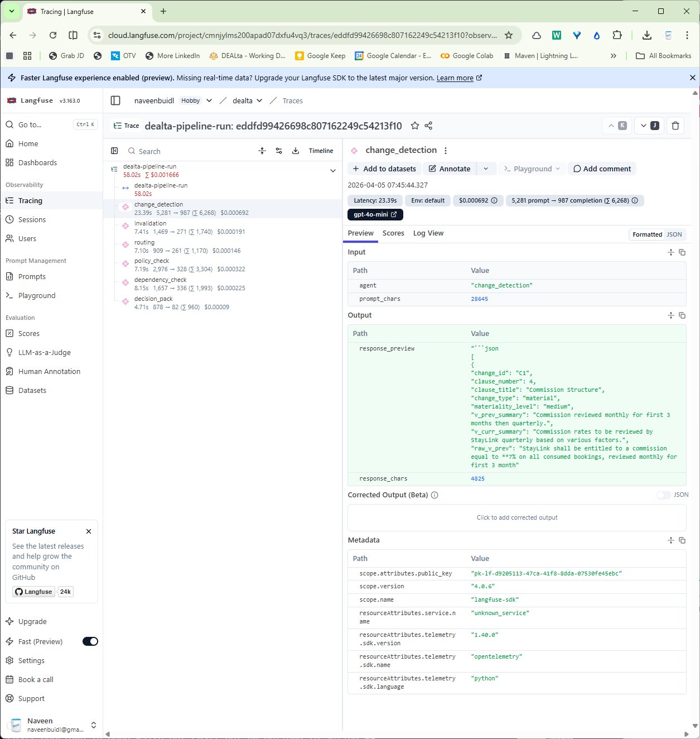The width and height of the screenshot is (700, 739).
Task: Download the trace using download icon
Action: (296, 151)
